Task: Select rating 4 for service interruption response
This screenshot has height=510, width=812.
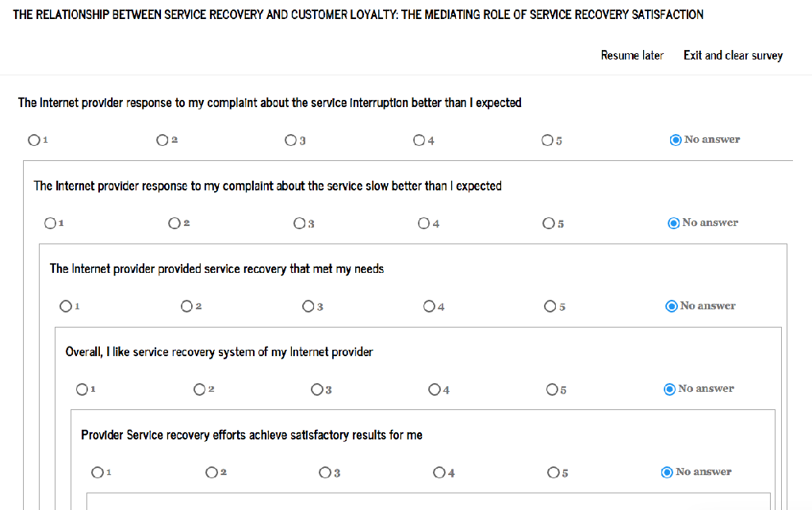Action: (x=419, y=140)
